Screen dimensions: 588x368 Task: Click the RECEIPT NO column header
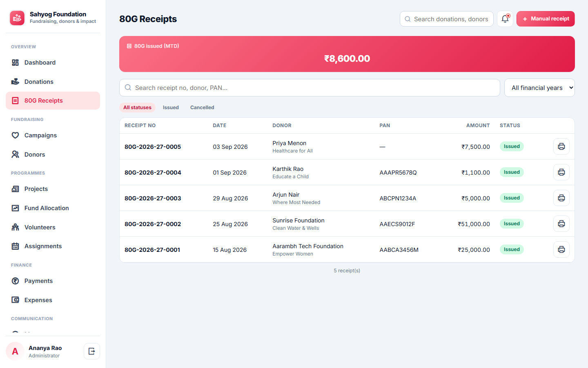click(140, 126)
